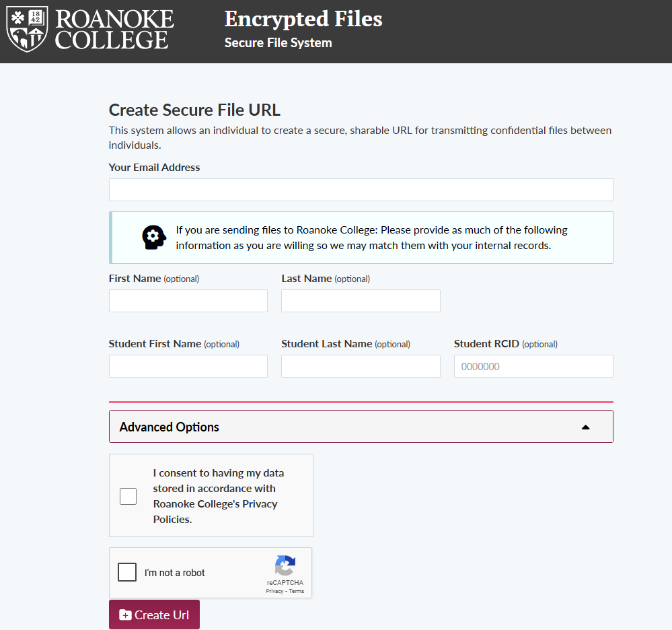Click the Roanoke College wordmark text

(x=114, y=30)
